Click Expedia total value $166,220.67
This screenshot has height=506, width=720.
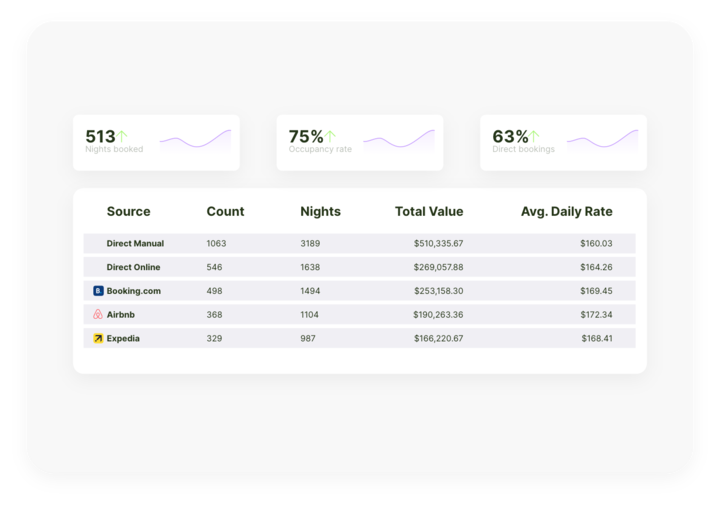(x=438, y=339)
